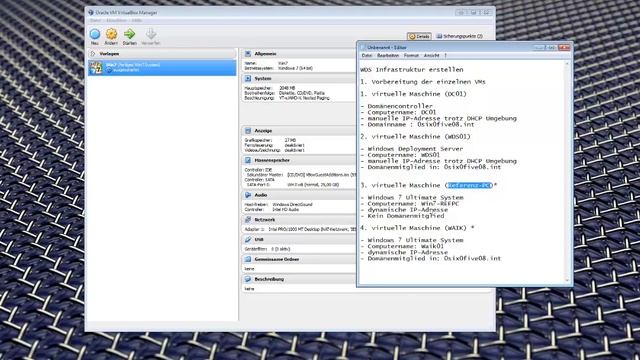640x360 pixels.
Task: Open the Bearbeiten menu in the Editor
Action: [x=388, y=56]
